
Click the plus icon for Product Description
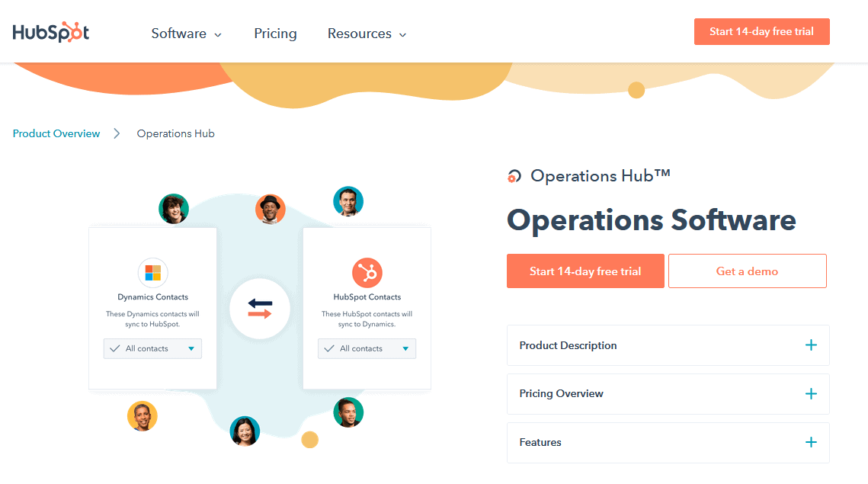pyautogui.click(x=811, y=345)
